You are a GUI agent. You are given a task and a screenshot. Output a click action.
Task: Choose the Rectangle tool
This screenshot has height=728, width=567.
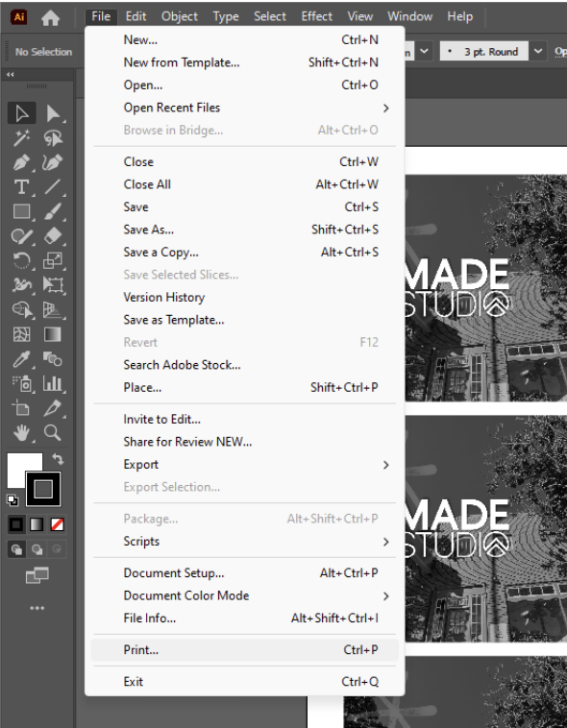pos(22,211)
